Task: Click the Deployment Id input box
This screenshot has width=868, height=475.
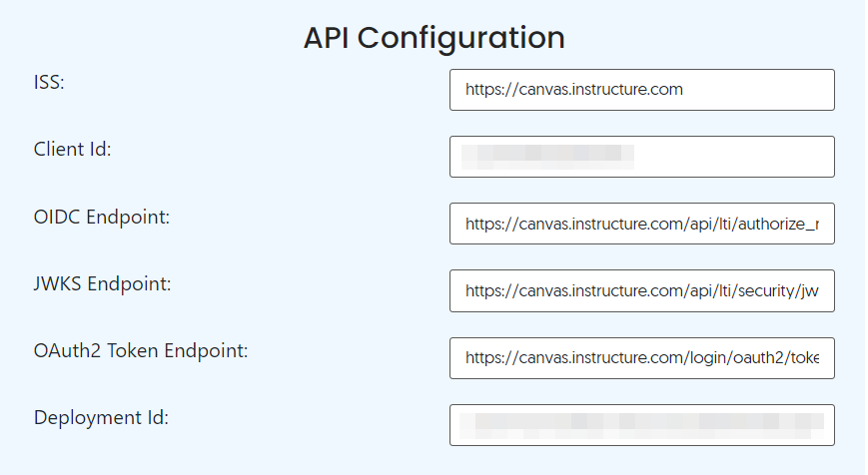Action: [641, 425]
